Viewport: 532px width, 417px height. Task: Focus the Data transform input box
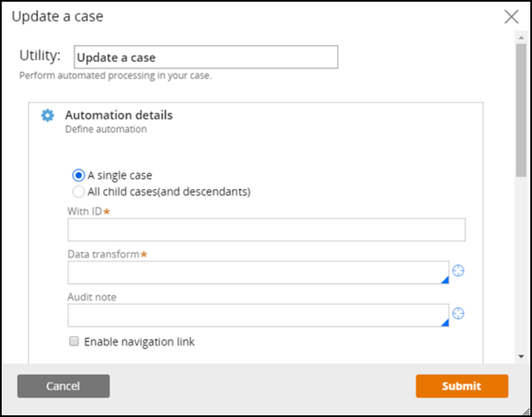pyautogui.click(x=257, y=273)
